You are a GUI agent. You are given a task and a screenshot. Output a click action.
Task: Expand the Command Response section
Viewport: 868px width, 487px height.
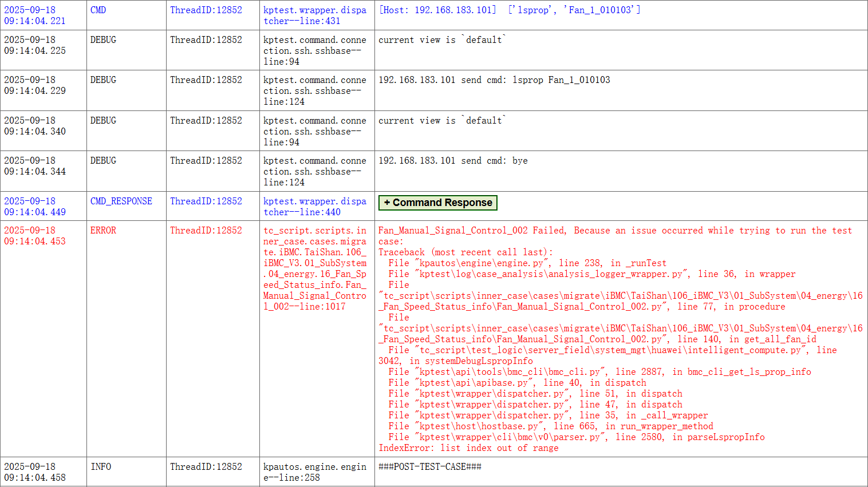coord(437,203)
